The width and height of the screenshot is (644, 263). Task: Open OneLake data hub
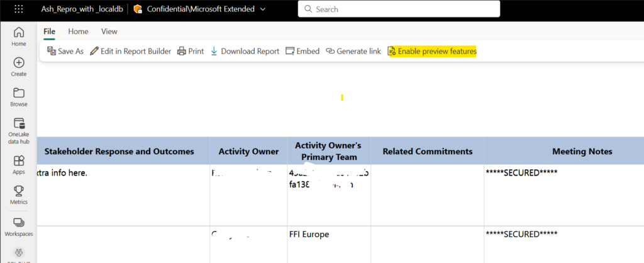[x=19, y=131]
